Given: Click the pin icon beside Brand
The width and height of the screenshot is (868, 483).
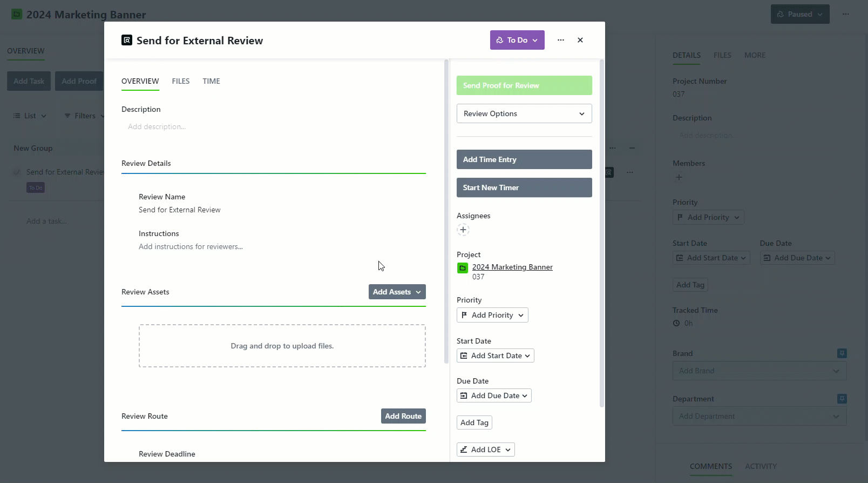Looking at the screenshot, I should [x=842, y=353].
